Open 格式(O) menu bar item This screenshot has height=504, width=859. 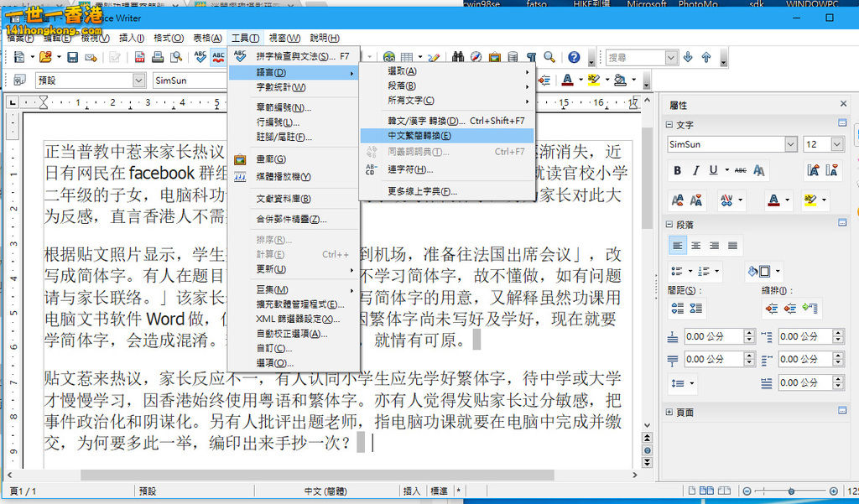pyautogui.click(x=168, y=38)
